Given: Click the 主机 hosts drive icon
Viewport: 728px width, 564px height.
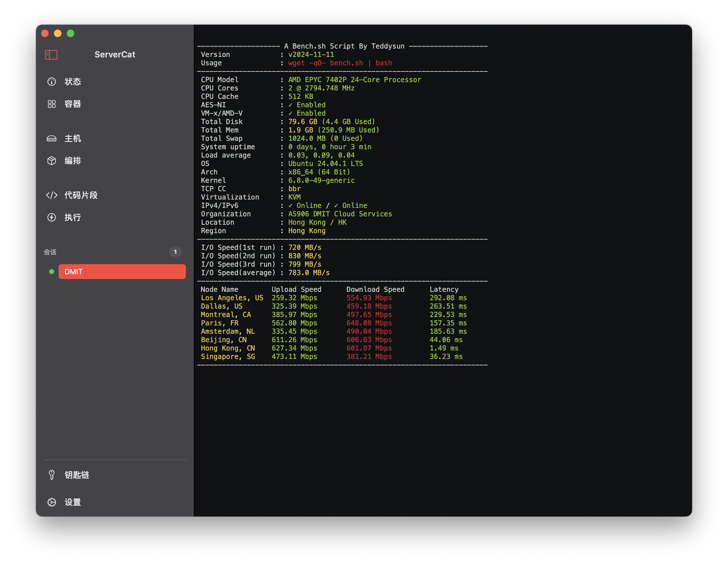Looking at the screenshot, I should pos(52,139).
